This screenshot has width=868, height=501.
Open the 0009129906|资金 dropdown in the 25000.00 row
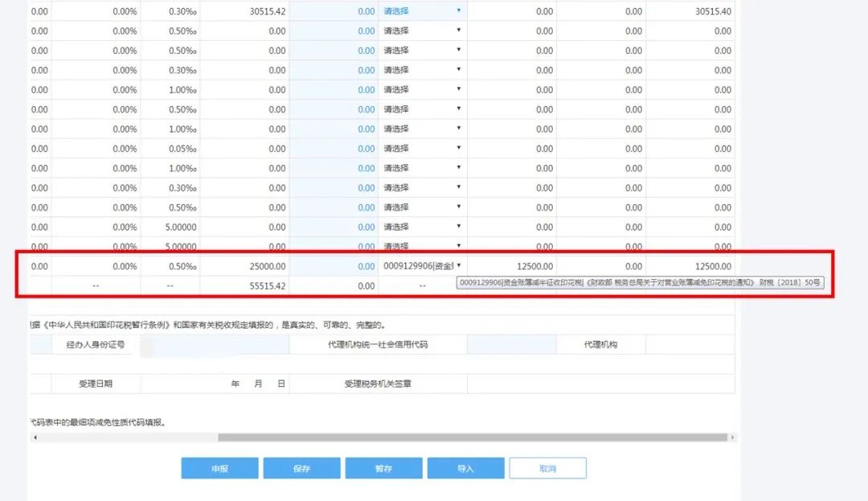(423, 265)
